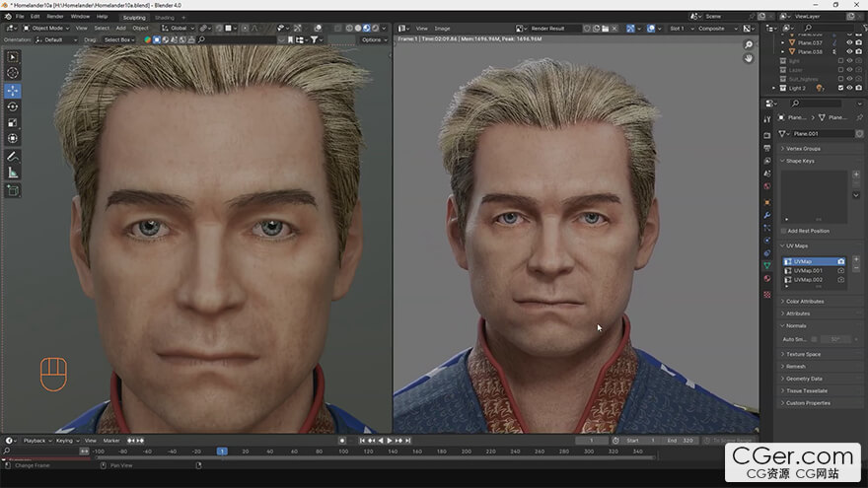Image resolution: width=868 pixels, height=488 pixels.
Task: Open the Object Data properties tab
Action: click(767, 265)
